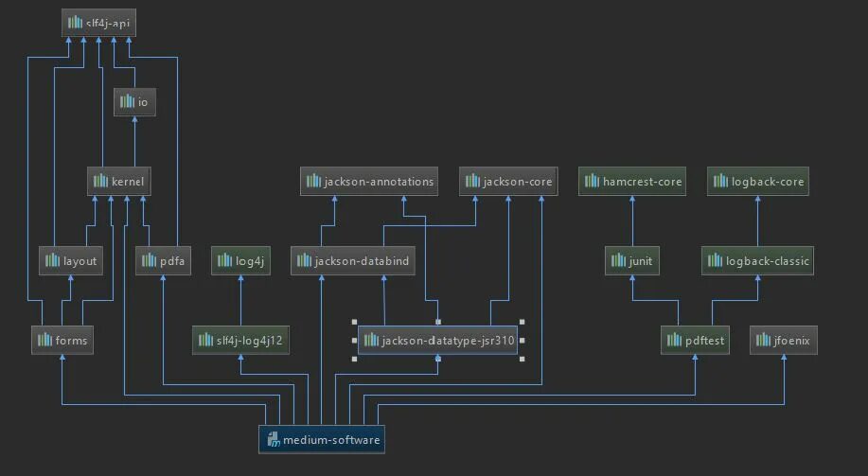This screenshot has width=868, height=476.
Task: Select the jackson-datatype-jsr310 node
Action: click(x=438, y=340)
